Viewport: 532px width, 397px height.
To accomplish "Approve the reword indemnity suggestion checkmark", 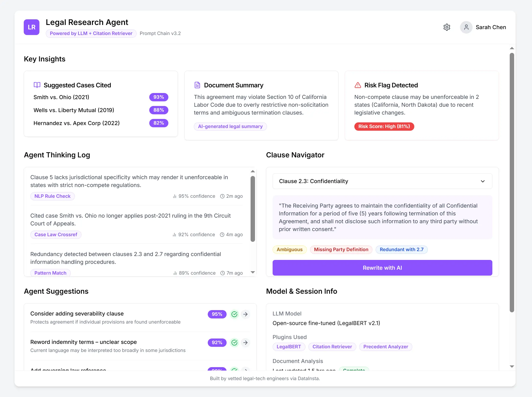I will click(x=234, y=343).
